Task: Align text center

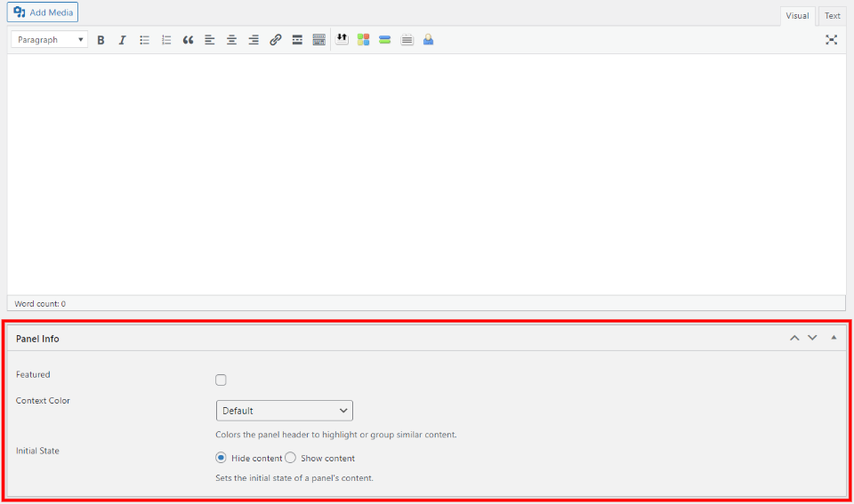Action: point(231,40)
